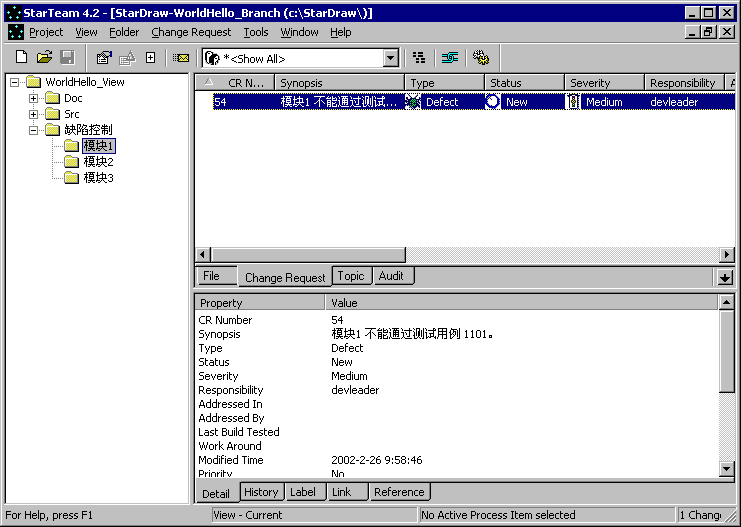
Task: Click the horizontal scrollbar thumb in list
Action: point(308,255)
